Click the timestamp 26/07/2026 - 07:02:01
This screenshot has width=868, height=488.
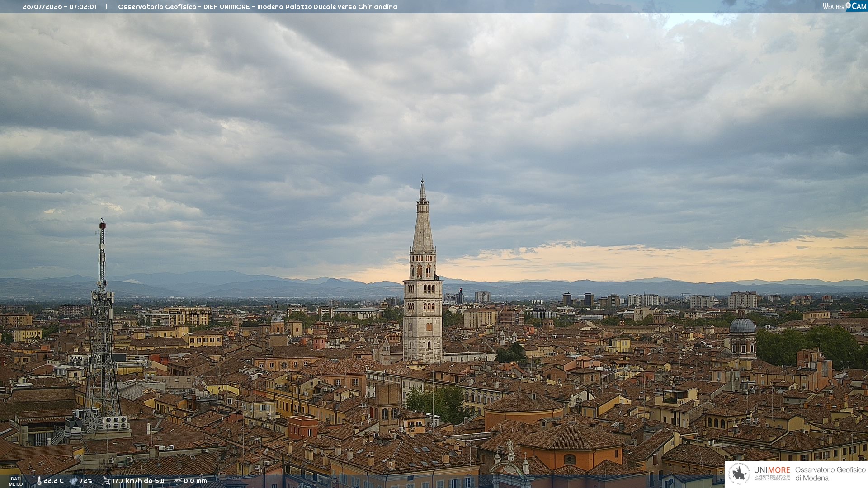pyautogui.click(x=59, y=7)
